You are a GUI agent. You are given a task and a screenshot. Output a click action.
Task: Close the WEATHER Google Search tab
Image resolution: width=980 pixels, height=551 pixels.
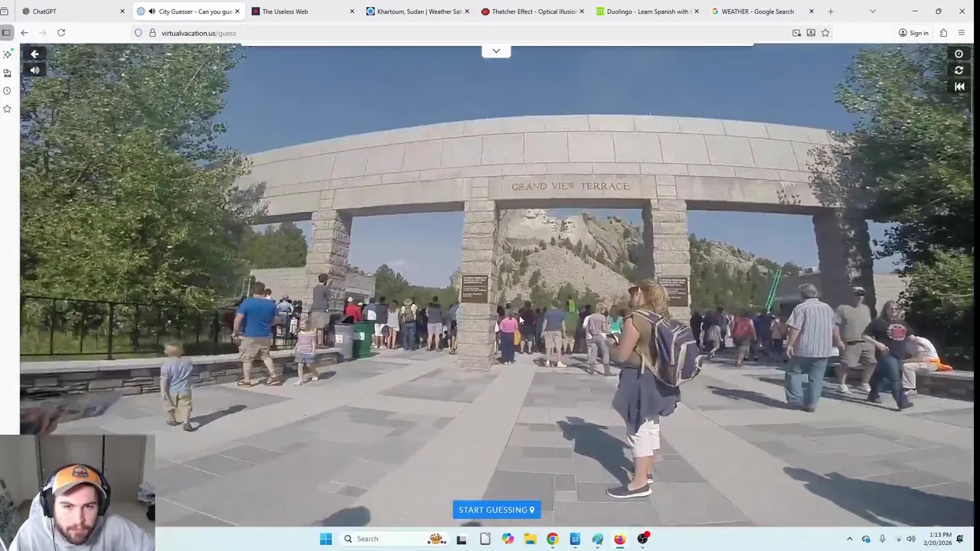(812, 11)
